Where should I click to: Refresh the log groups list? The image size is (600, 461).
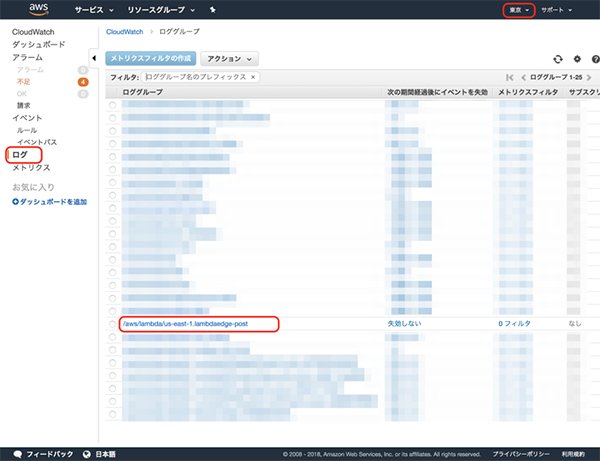[558, 60]
